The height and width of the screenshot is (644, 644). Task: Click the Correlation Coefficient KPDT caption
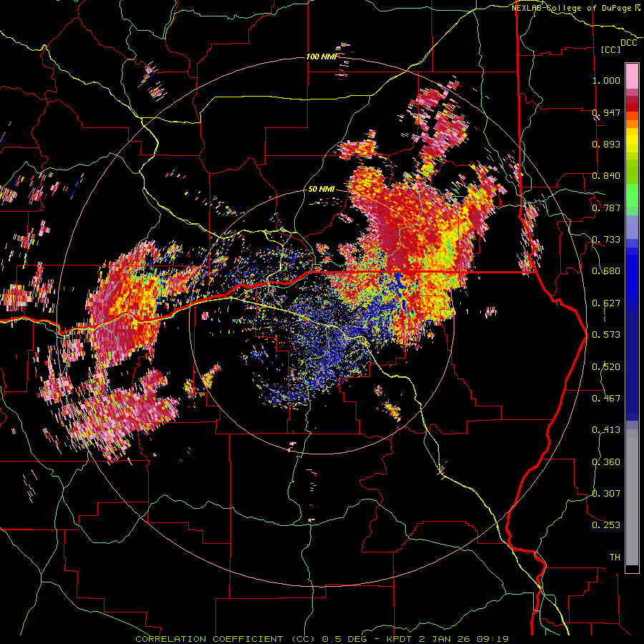tap(322, 639)
